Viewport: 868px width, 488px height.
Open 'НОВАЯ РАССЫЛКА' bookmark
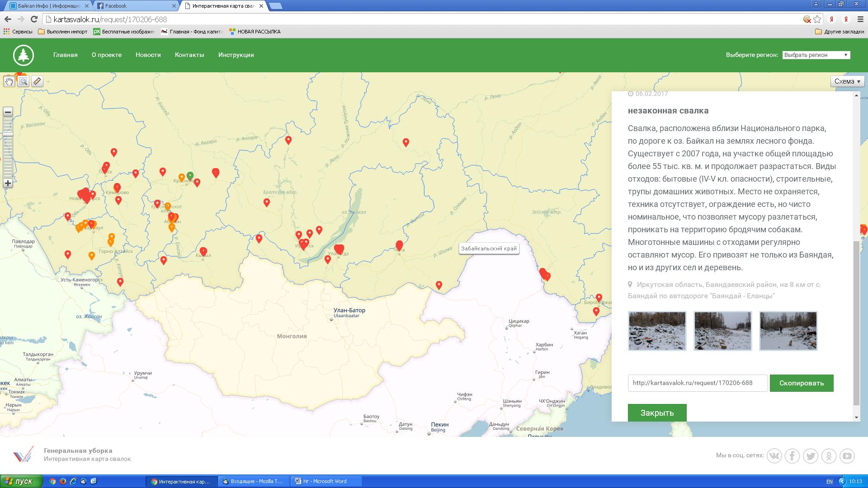[x=255, y=32]
